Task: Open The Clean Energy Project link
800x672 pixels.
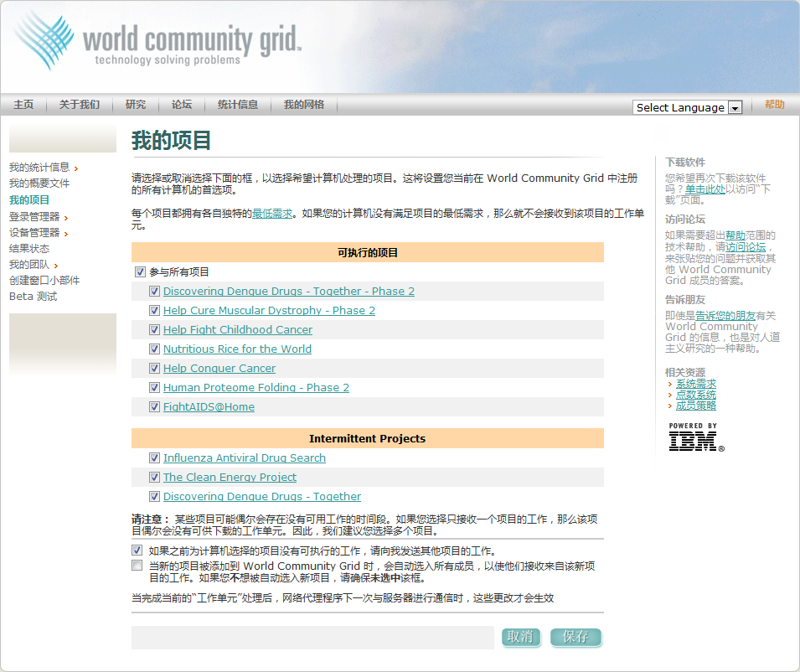Action: coord(230,478)
